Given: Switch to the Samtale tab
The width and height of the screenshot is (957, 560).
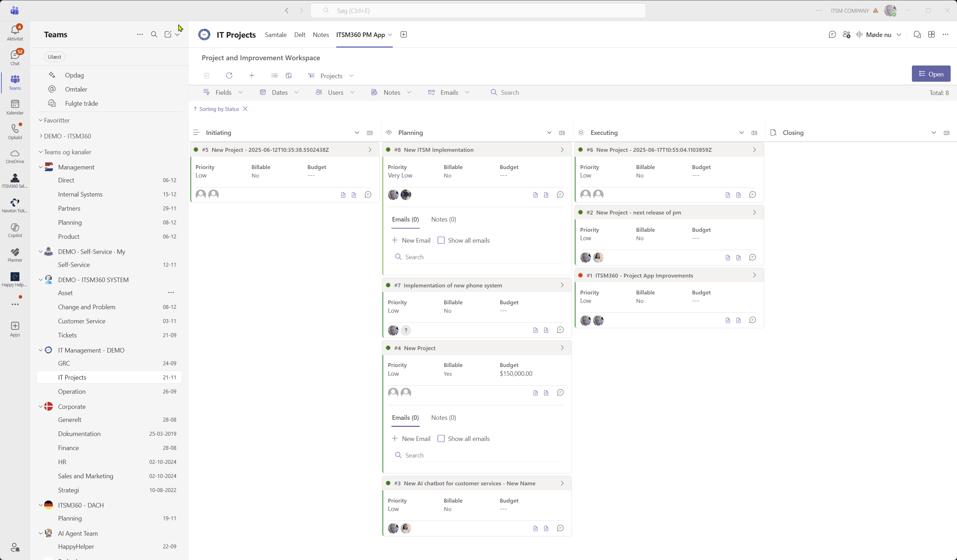Looking at the screenshot, I should [x=275, y=35].
